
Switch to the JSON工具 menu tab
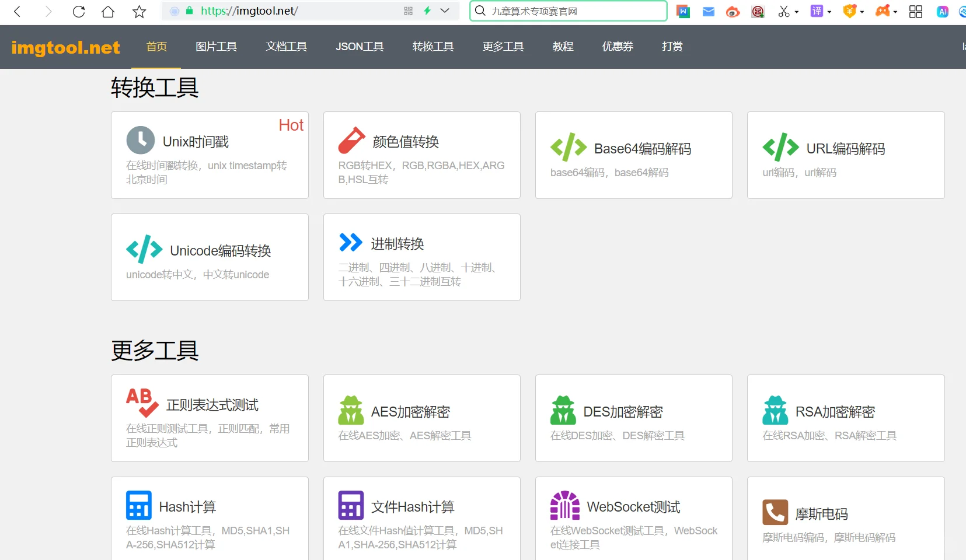360,47
